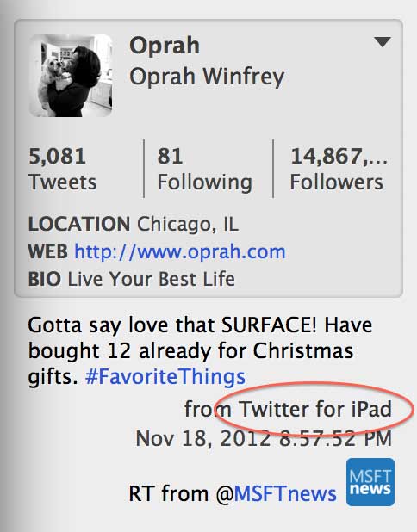417x532 pixels.
Task: View the 14,867 Followers list
Action: [x=339, y=169]
